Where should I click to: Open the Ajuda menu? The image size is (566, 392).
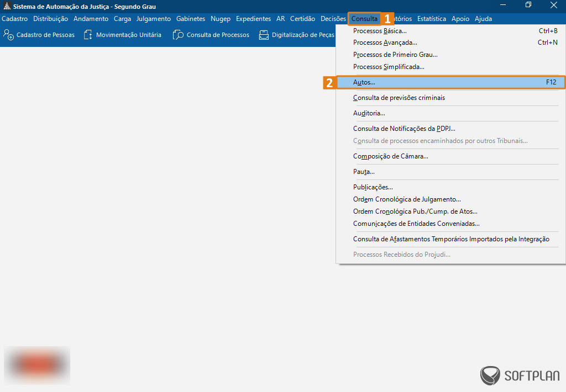coord(483,19)
